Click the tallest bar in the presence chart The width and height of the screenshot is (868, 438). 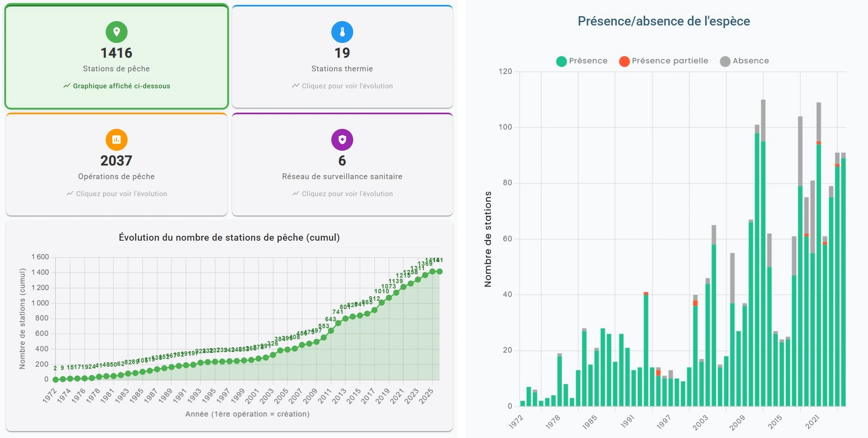point(763,253)
